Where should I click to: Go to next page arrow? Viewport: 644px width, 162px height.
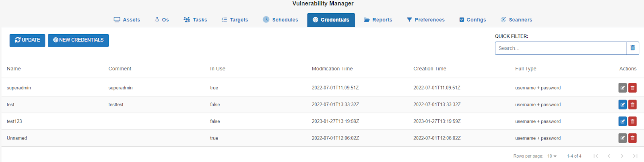[x=622, y=156]
